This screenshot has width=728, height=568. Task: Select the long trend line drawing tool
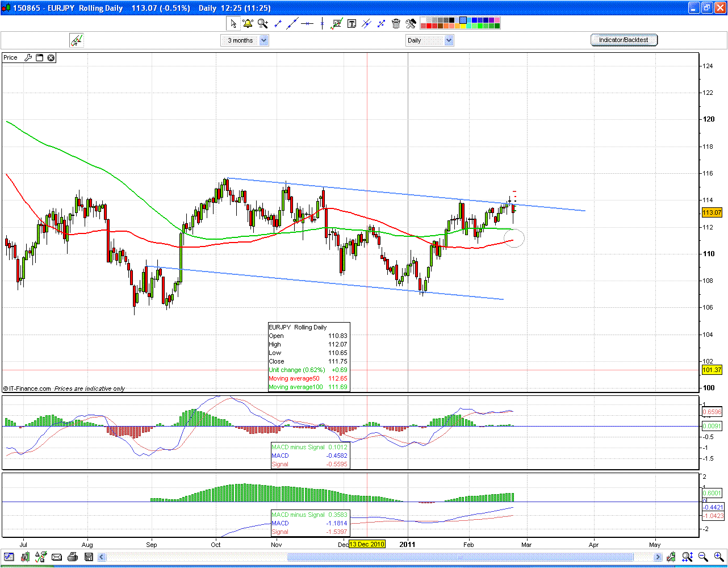point(292,23)
